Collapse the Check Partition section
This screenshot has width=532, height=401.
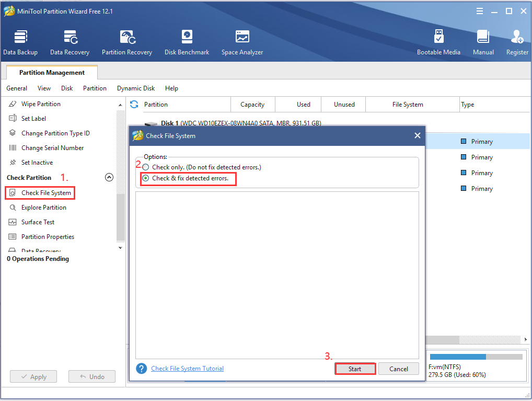coord(109,177)
